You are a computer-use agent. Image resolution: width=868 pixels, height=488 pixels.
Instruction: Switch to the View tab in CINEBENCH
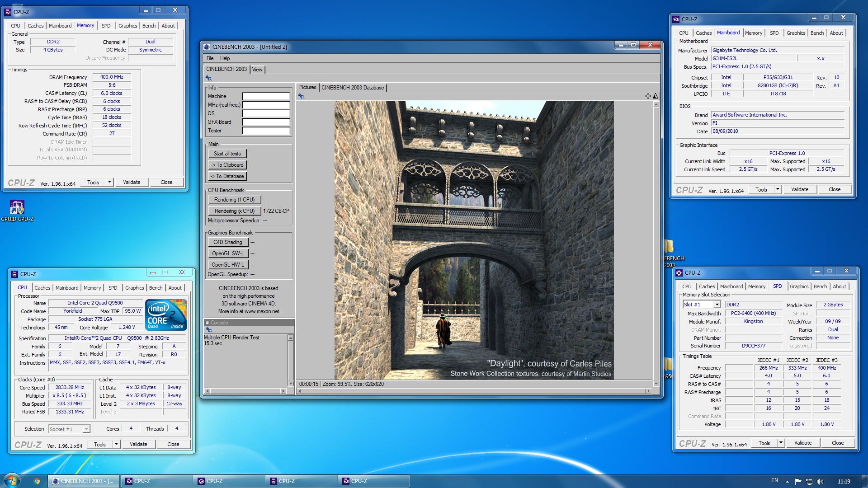point(257,70)
